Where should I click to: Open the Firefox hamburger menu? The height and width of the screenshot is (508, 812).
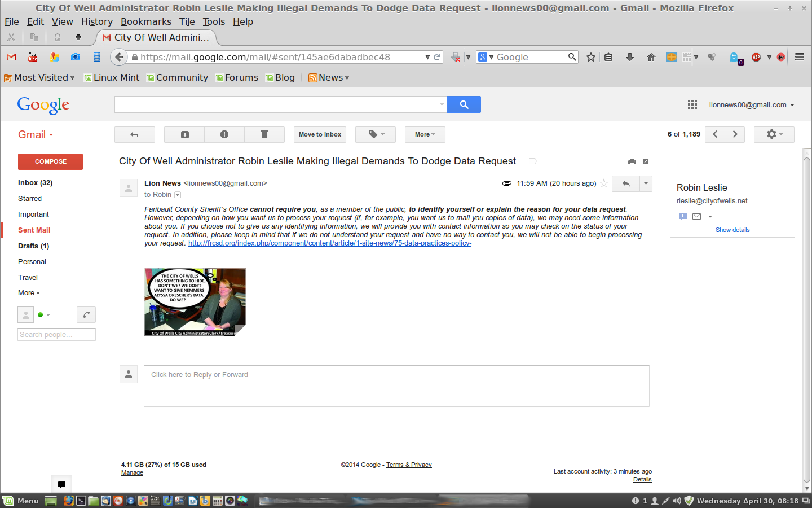point(800,57)
